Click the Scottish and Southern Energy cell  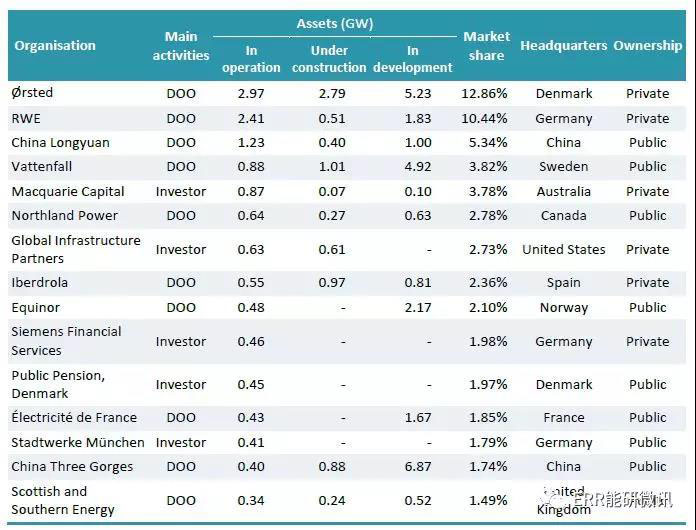pyautogui.click(x=63, y=500)
